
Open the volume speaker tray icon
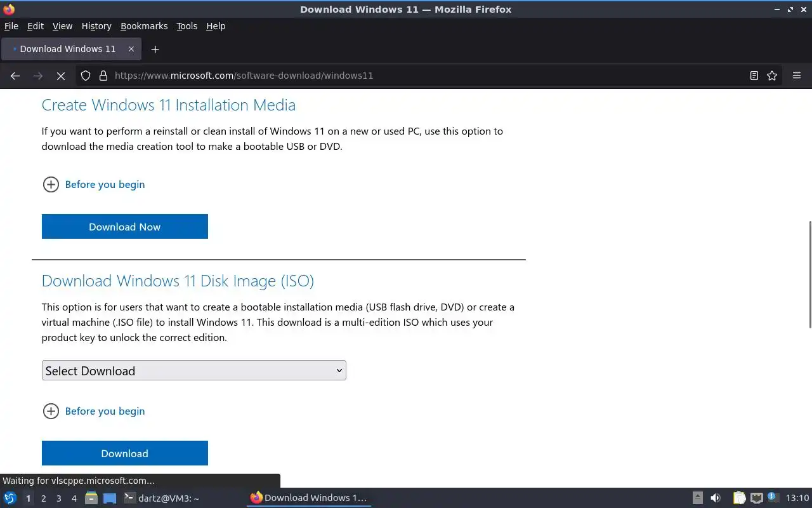[716, 498]
